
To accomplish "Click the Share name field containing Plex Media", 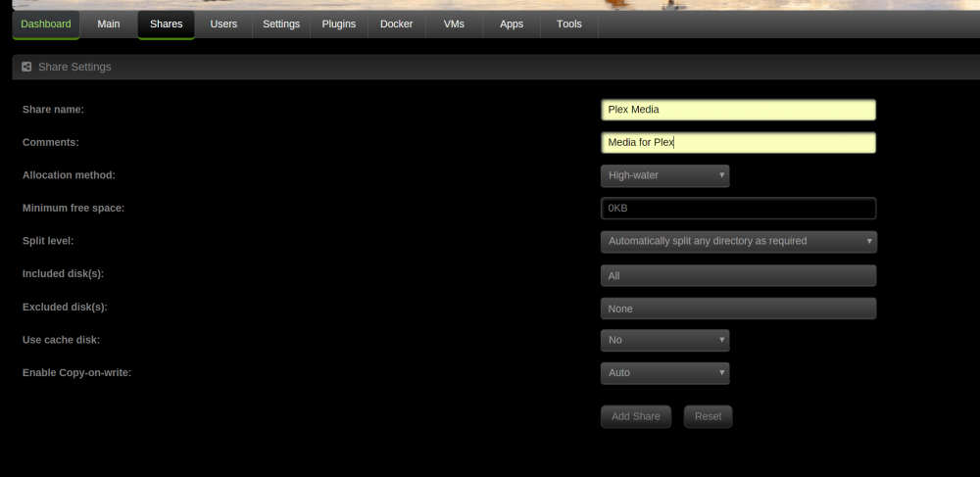I will tap(738, 110).
